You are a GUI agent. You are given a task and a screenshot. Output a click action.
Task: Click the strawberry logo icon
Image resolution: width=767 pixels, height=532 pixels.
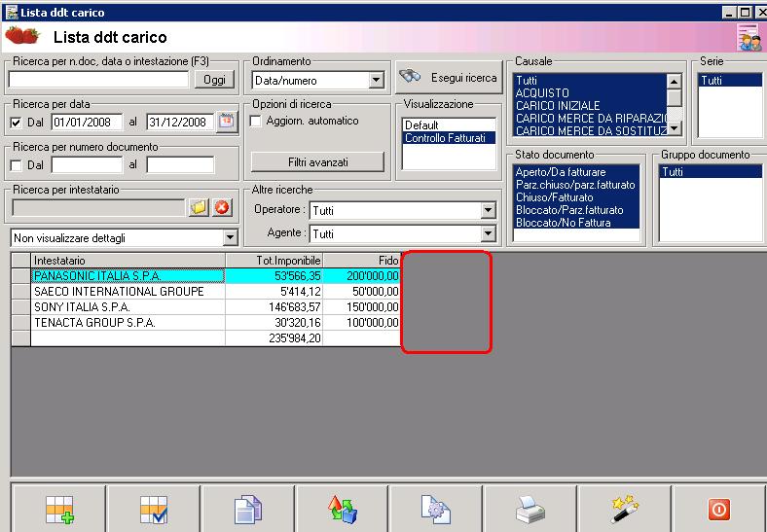[x=22, y=36]
